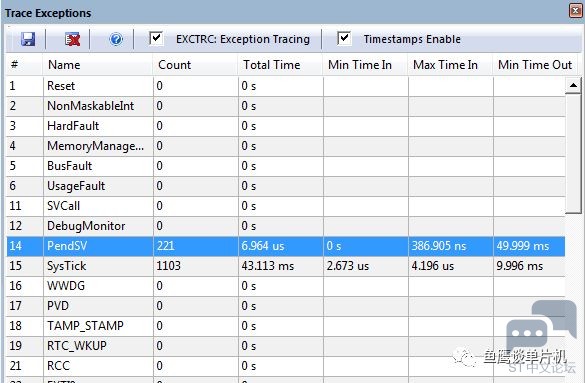Click the vertical scrollbar thumb
585x383 pixels.
573,154
